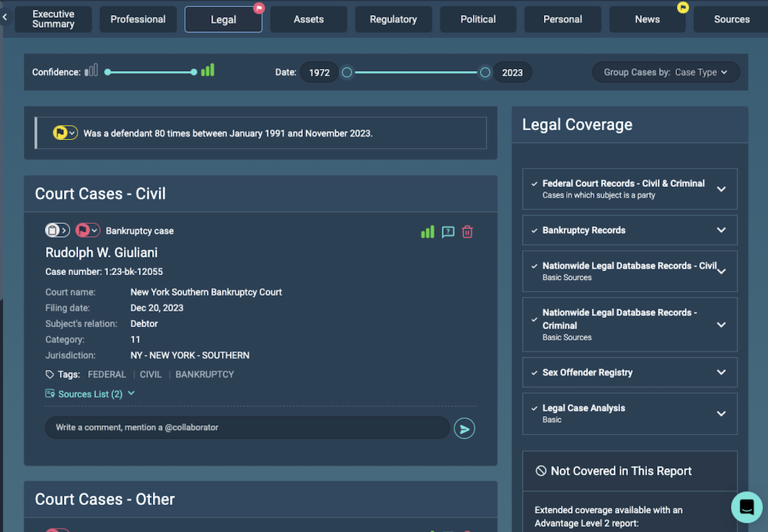Click the green confidence bars on bankruptcy case

(x=427, y=232)
